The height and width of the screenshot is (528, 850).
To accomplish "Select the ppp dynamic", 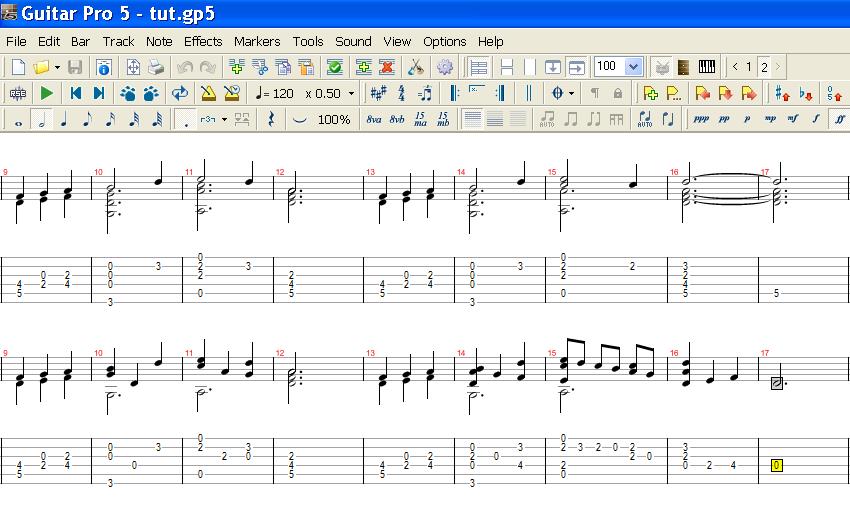I will (x=701, y=119).
